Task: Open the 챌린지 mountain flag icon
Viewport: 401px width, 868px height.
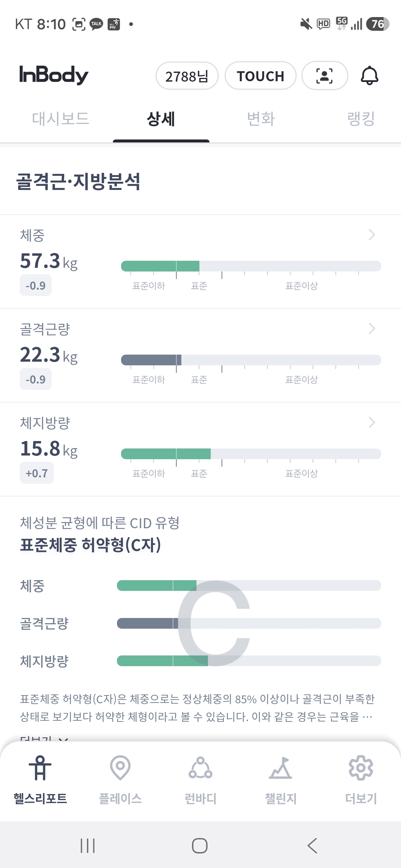Action: click(281, 767)
